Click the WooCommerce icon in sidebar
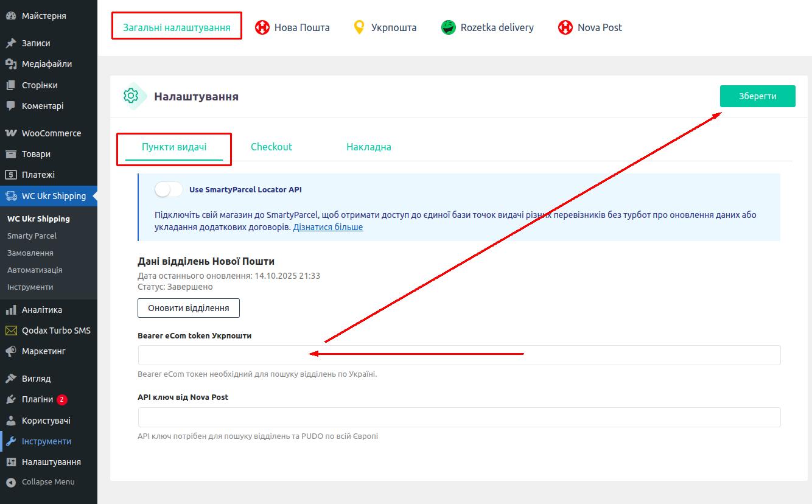This screenshot has width=812, height=504. [10, 133]
